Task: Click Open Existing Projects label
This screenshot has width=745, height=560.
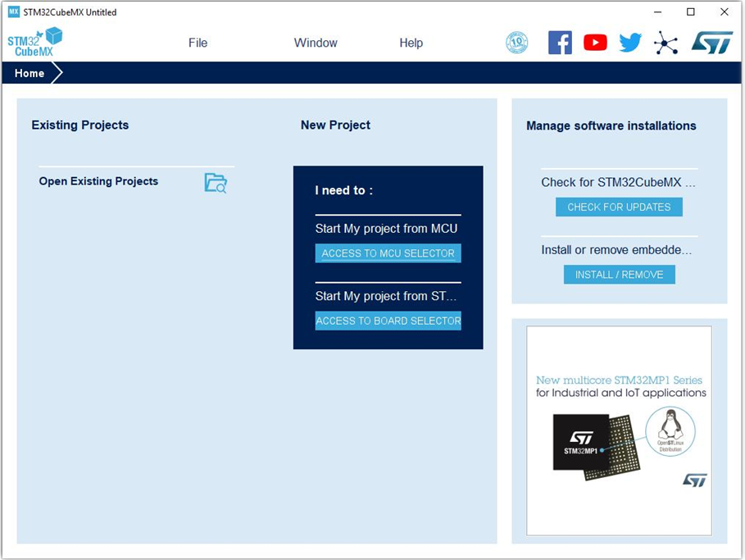Action: pyautogui.click(x=98, y=181)
